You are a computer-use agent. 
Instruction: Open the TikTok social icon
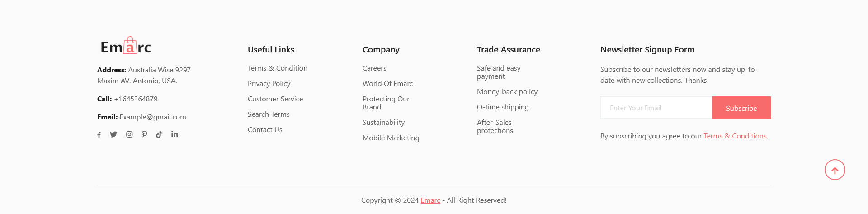(x=159, y=134)
